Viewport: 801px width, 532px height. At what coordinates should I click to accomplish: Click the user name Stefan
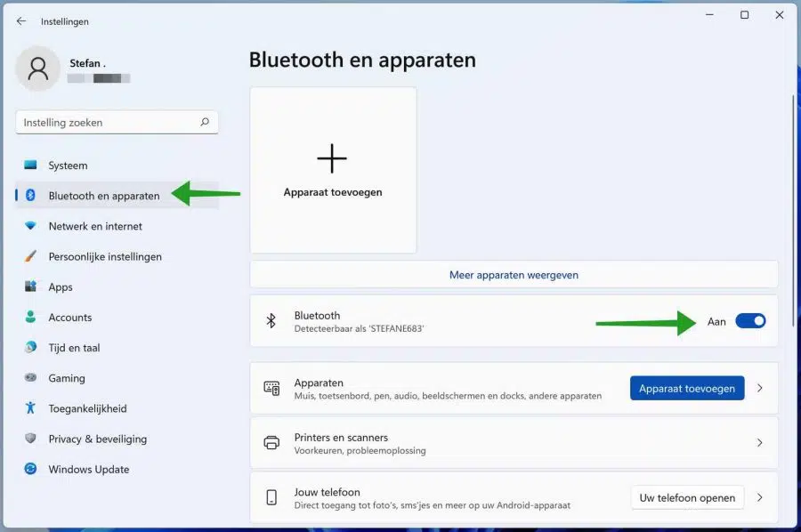coord(87,63)
